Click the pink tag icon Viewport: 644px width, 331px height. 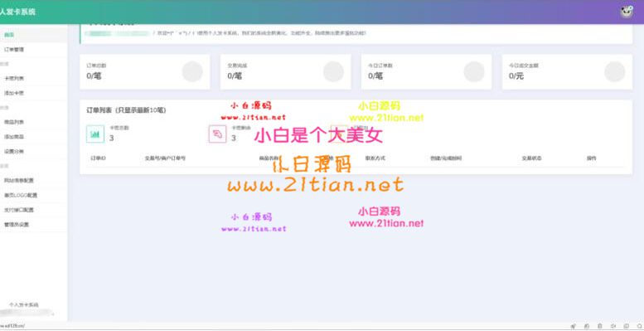(x=217, y=134)
